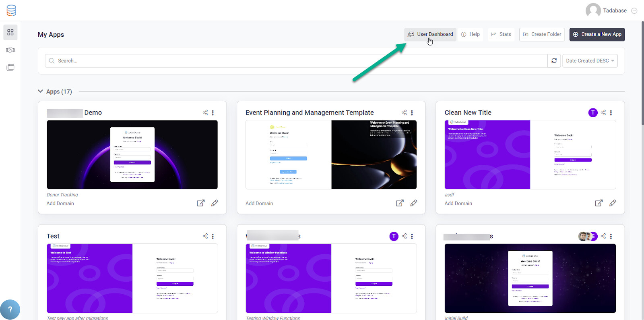Edit the Demo app with pencil icon

[x=215, y=203]
